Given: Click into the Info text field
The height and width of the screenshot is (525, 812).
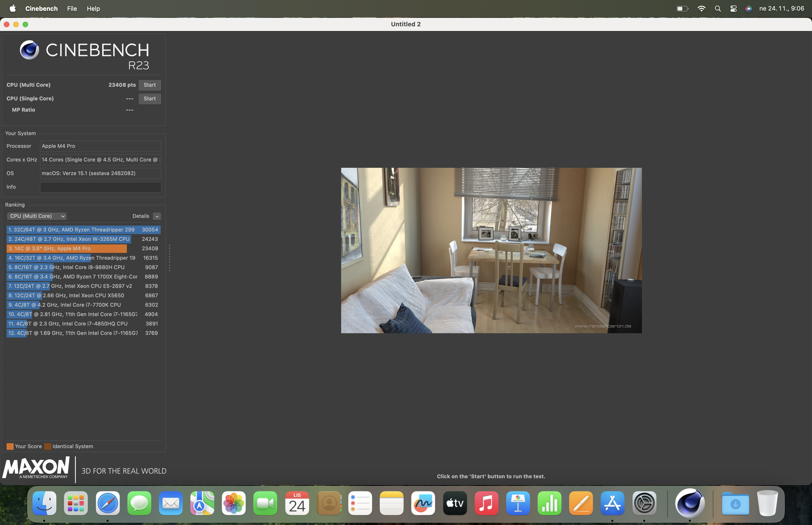Looking at the screenshot, I should pos(101,187).
